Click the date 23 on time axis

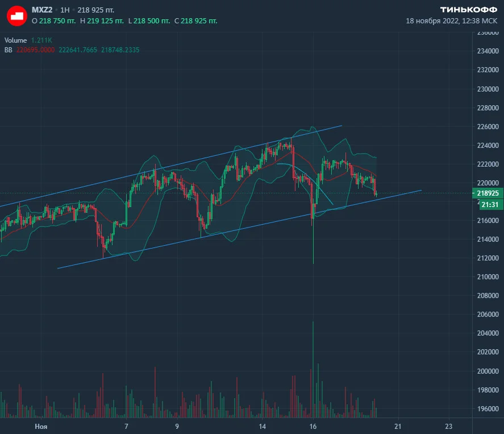pos(449,427)
